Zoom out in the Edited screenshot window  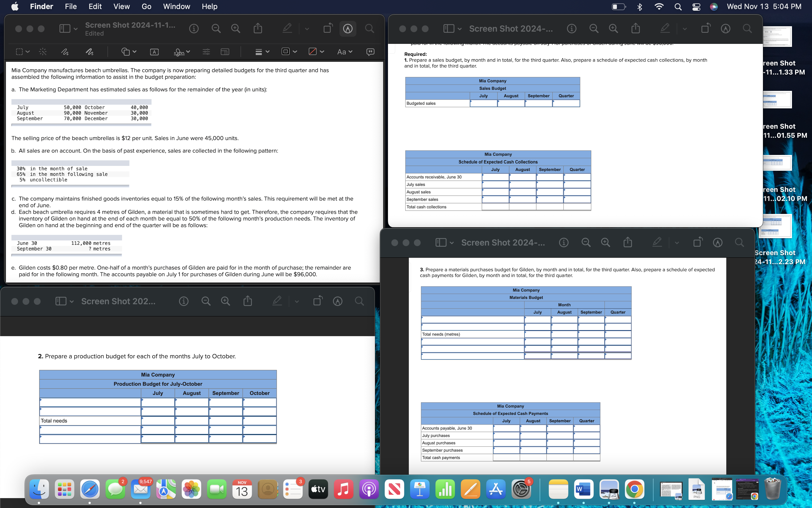[x=216, y=29]
